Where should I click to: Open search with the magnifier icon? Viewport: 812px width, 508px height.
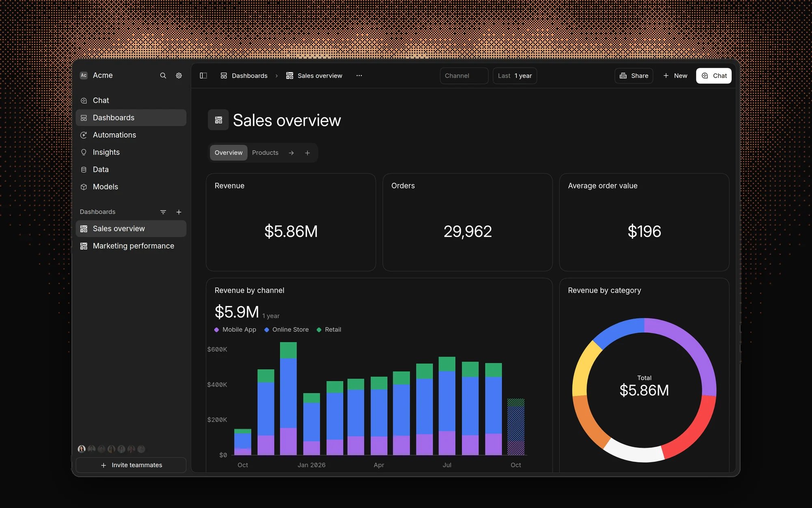[x=163, y=76]
